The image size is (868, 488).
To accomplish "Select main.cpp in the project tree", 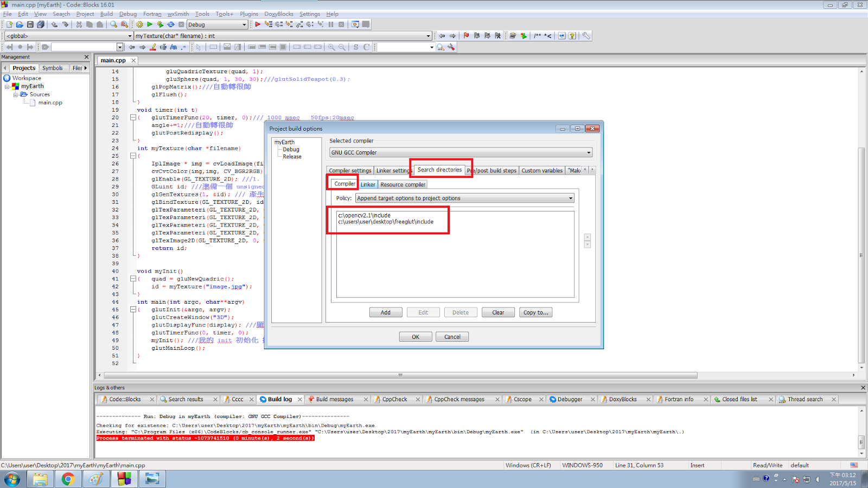I will pos(50,102).
